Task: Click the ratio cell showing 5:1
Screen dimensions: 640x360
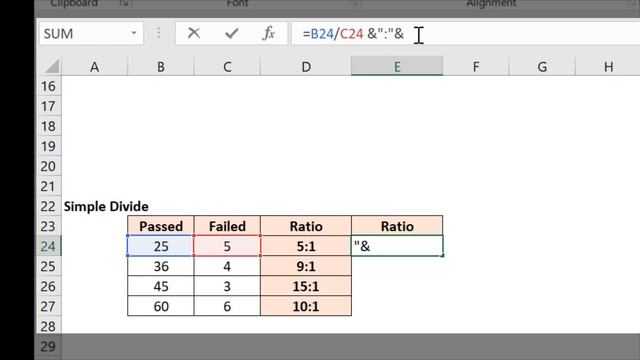Action: pos(306,246)
